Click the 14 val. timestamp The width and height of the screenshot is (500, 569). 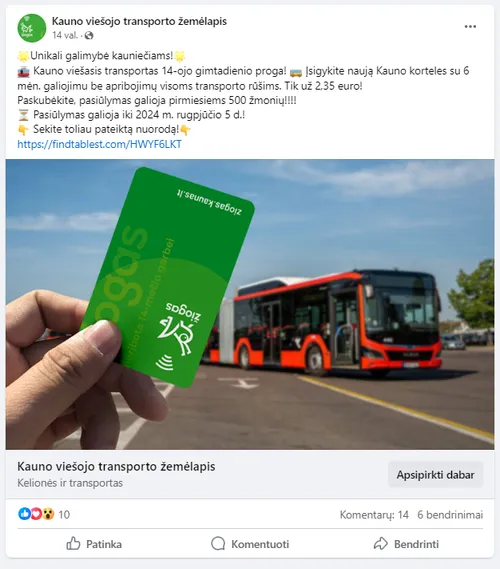65,35
